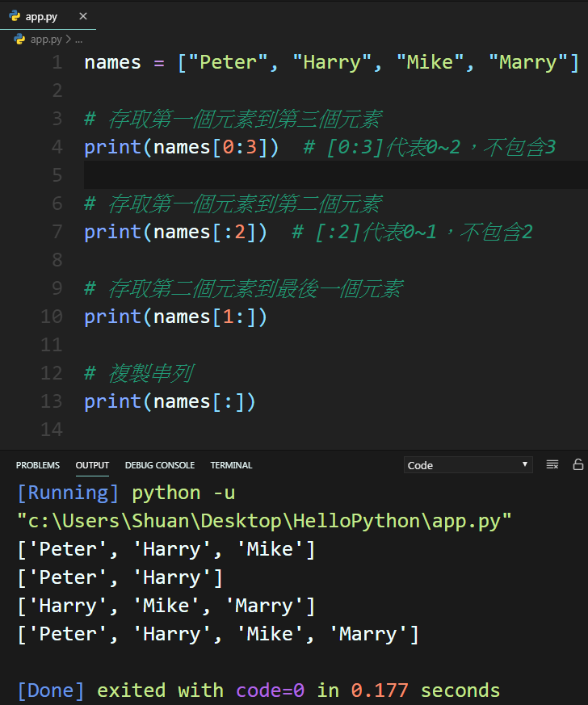
Task: Select the OUTPUT tab
Action: [x=92, y=465]
